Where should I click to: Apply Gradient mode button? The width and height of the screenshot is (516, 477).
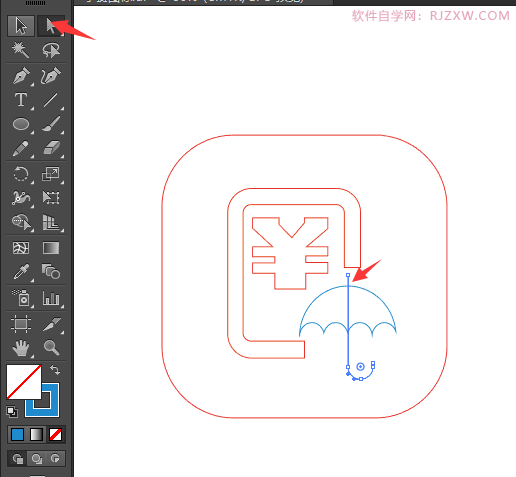click(36, 435)
